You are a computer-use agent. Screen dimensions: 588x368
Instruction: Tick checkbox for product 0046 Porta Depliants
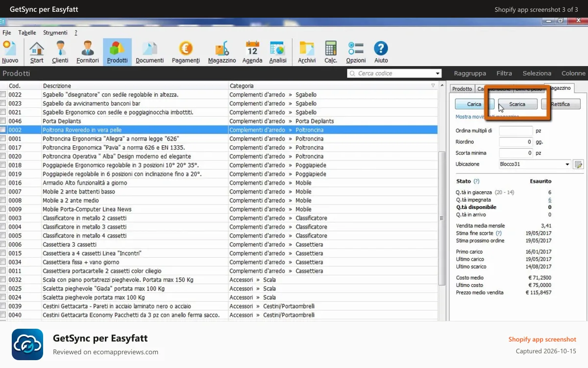coord(3,121)
